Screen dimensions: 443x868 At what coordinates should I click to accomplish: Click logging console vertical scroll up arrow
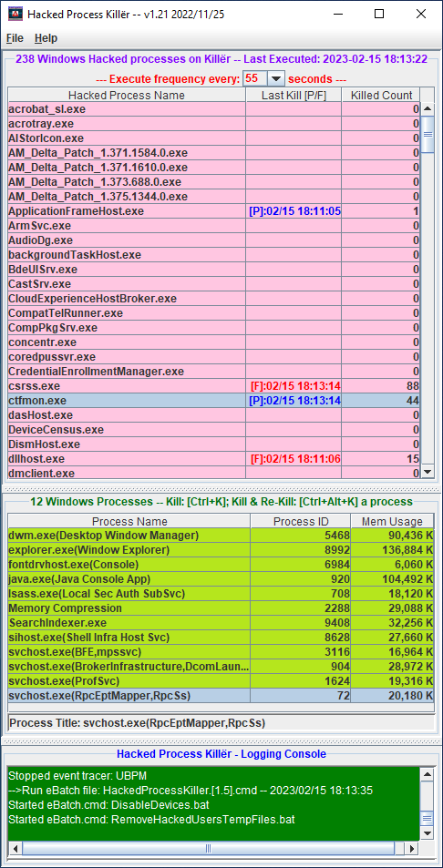tap(427, 773)
